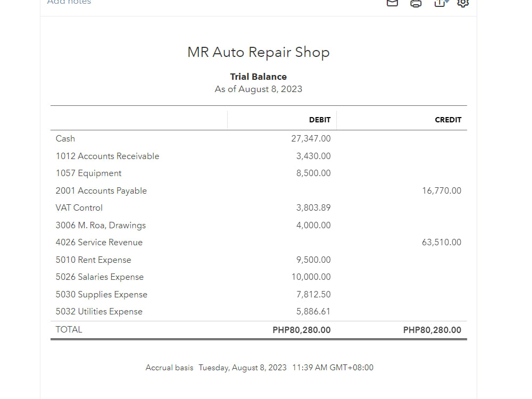Open report settings with gear icon

(x=463, y=4)
